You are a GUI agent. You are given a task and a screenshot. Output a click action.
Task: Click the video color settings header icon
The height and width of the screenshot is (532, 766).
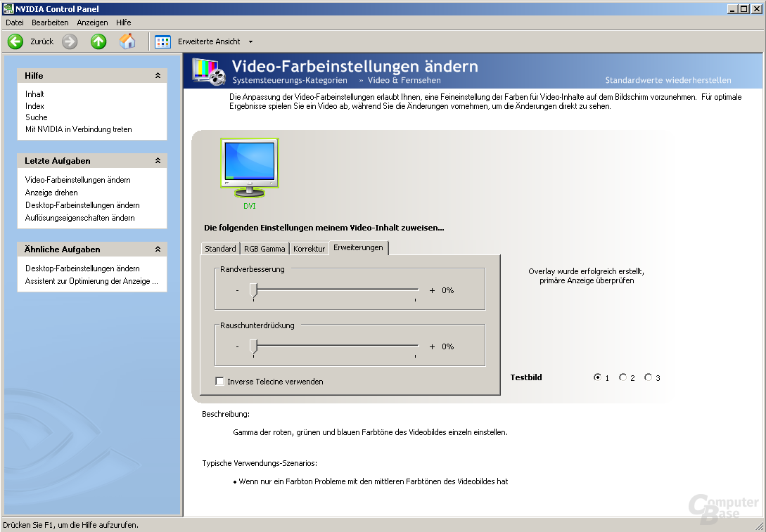coord(209,71)
